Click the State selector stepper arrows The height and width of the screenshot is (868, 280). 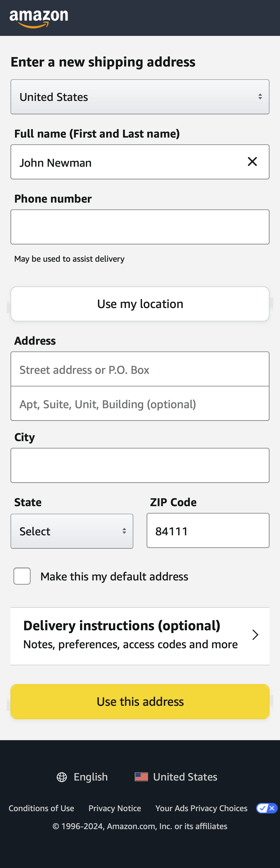click(124, 531)
